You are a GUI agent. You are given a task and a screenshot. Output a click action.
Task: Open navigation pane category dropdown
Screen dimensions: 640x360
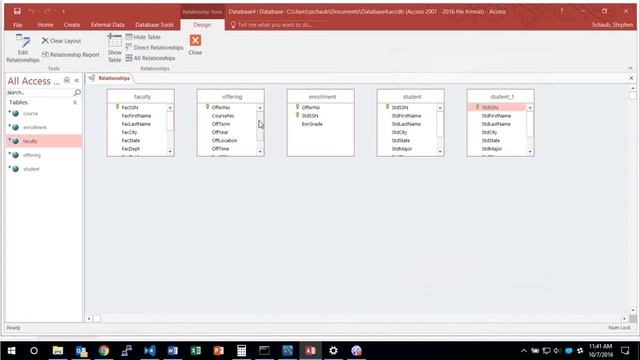coord(67,80)
